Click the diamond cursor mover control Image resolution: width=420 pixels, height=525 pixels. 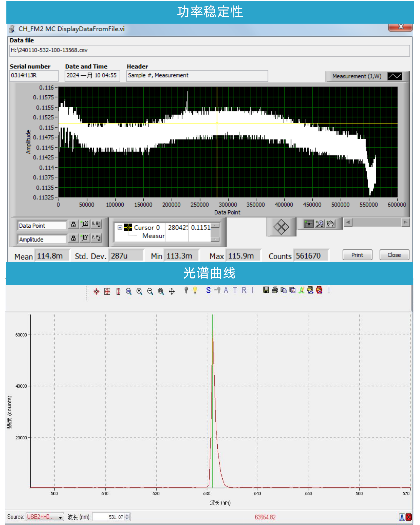(x=281, y=227)
